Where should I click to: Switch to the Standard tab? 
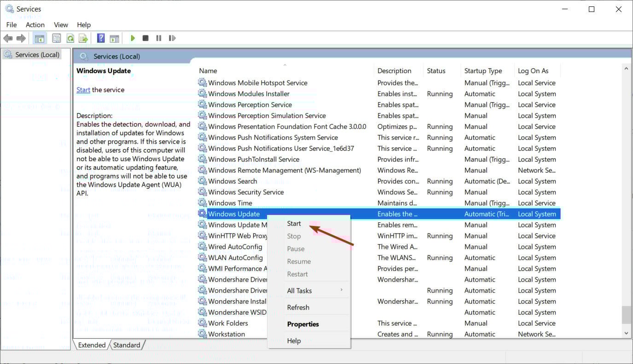pyautogui.click(x=127, y=345)
